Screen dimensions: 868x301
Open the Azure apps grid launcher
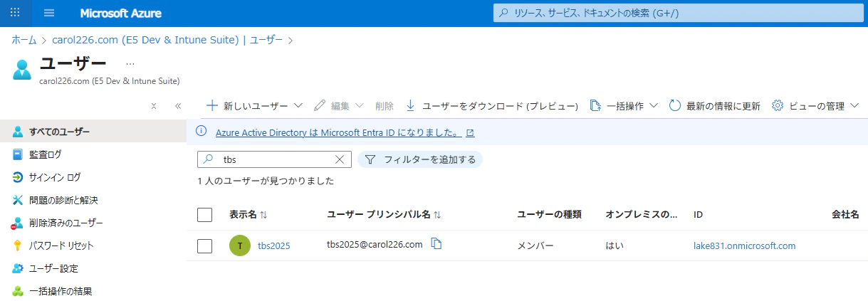16,13
